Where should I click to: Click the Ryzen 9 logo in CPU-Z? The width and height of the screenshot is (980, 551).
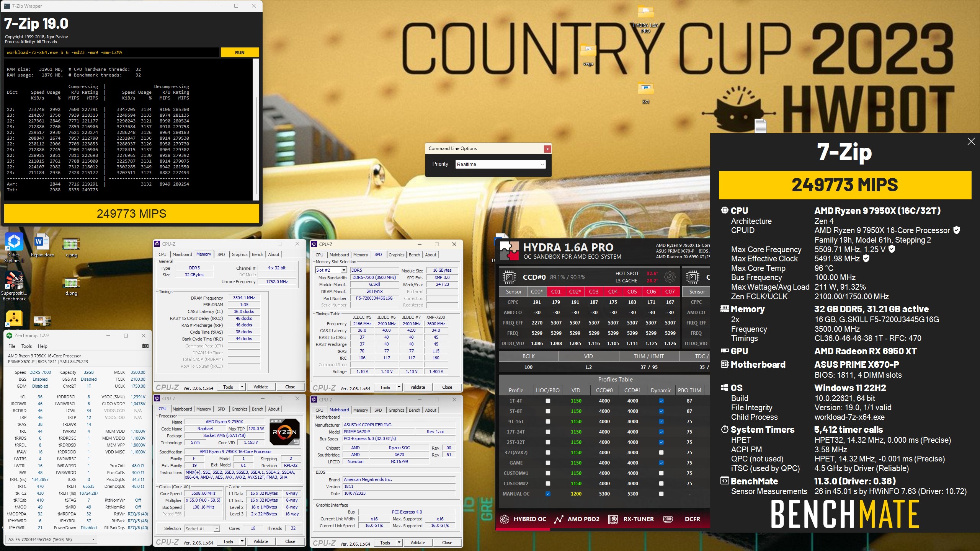[284, 432]
